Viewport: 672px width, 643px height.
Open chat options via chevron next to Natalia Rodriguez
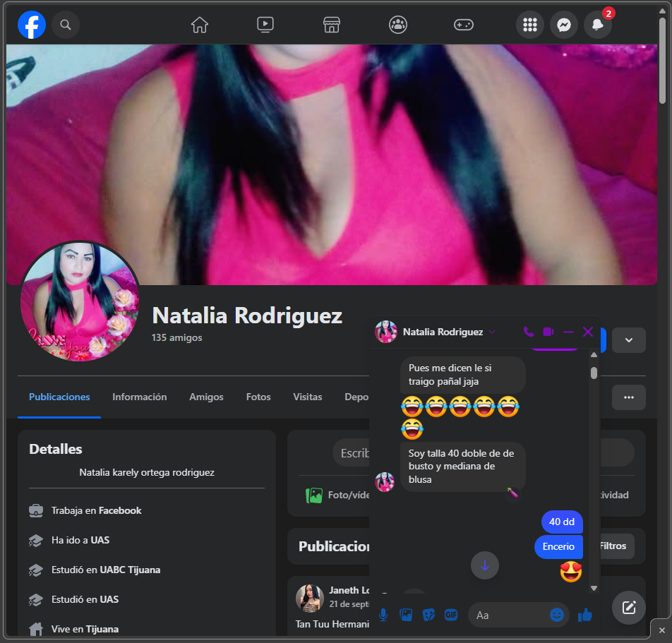(492, 331)
